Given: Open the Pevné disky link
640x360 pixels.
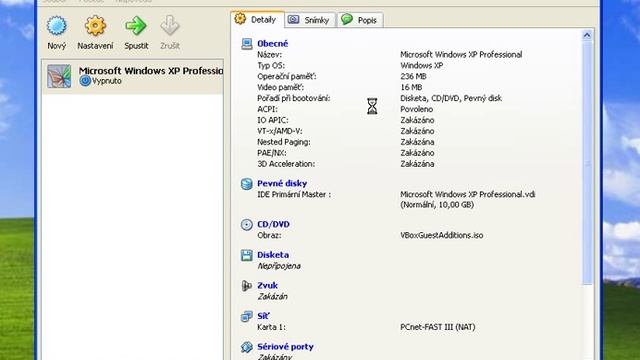Looking at the screenshot, I should coord(282,184).
